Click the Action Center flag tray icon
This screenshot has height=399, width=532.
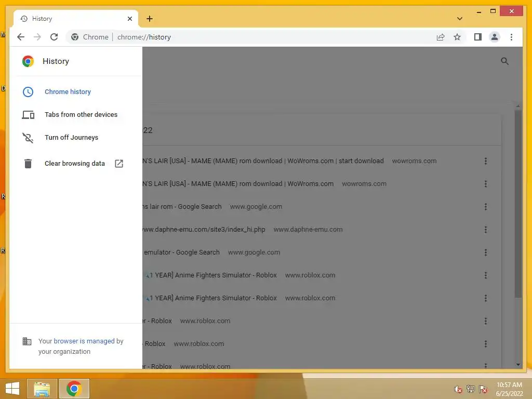(x=483, y=389)
